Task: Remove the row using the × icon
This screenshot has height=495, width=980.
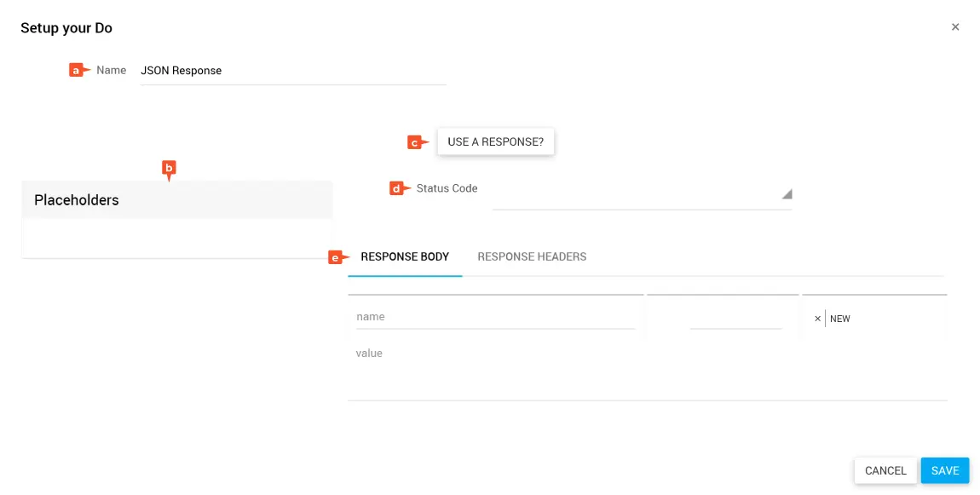Action: [x=817, y=319]
